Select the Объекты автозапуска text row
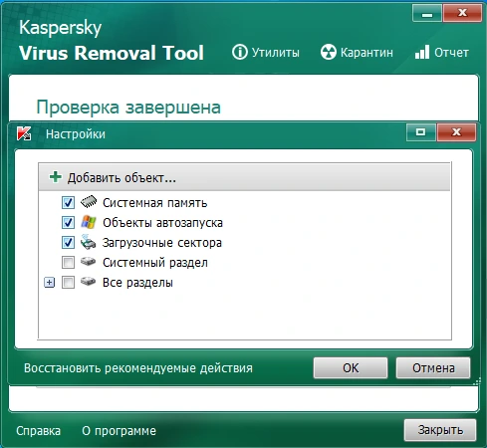487x448 pixels. (x=162, y=223)
